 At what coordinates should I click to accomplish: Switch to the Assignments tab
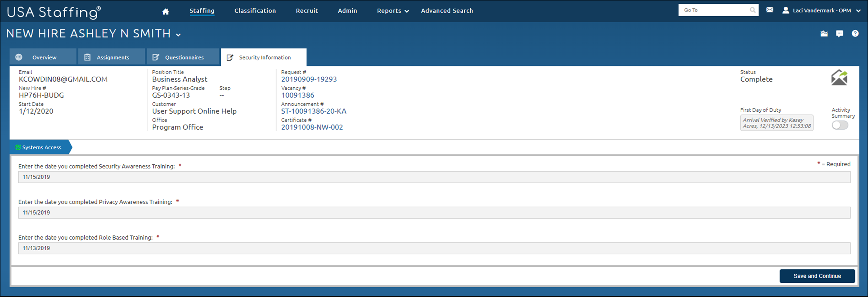pyautogui.click(x=111, y=57)
